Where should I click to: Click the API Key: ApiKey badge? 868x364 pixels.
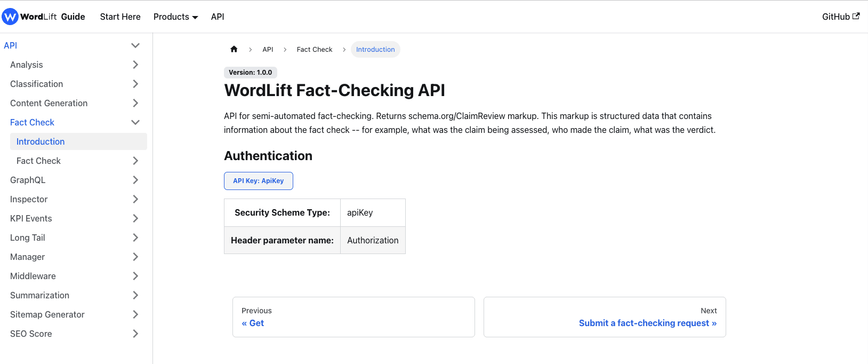pos(259,180)
